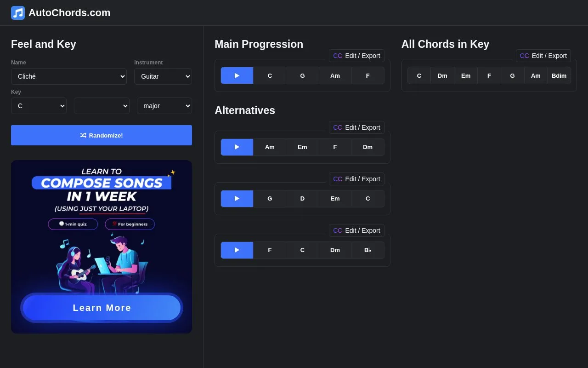Open the Instrument dropdown showing Guitar
Image resolution: width=588 pixels, height=368 pixels.
[x=163, y=76]
